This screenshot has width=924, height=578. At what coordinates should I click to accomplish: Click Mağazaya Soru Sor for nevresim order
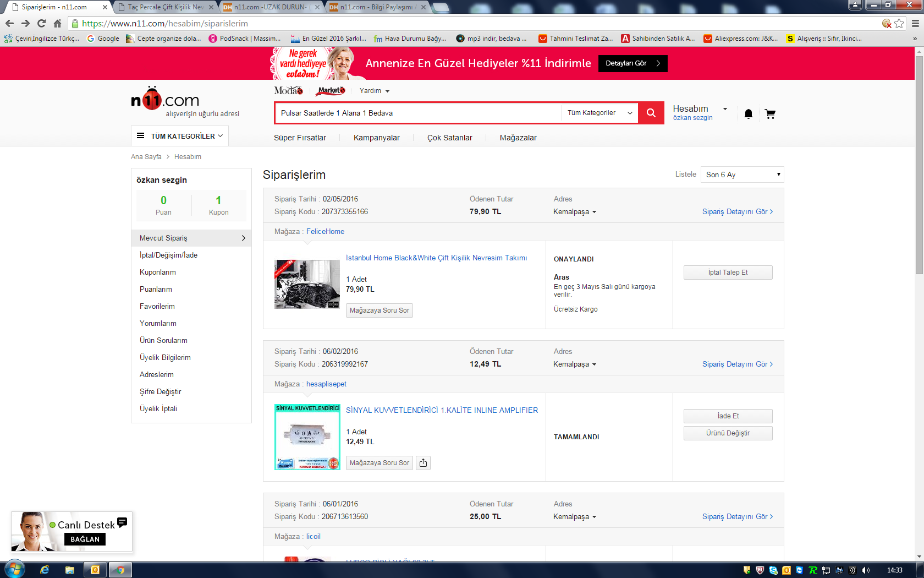coord(380,310)
